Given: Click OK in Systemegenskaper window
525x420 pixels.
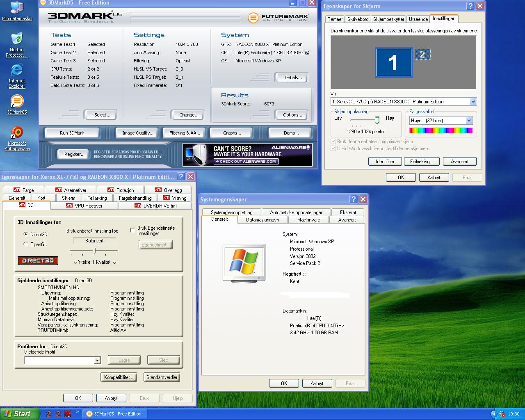Looking at the screenshot, I should 284,383.
